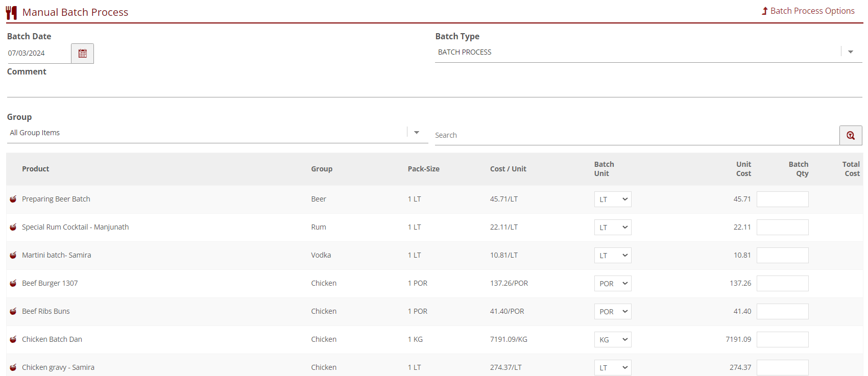Expand the All Group Items dropdown

(x=416, y=133)
